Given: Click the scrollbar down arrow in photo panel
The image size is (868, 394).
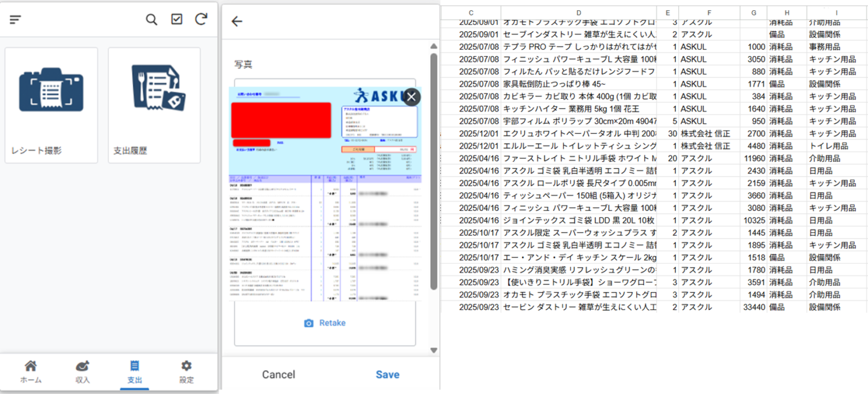Looking at the screenshot, I should click(433, 350).
